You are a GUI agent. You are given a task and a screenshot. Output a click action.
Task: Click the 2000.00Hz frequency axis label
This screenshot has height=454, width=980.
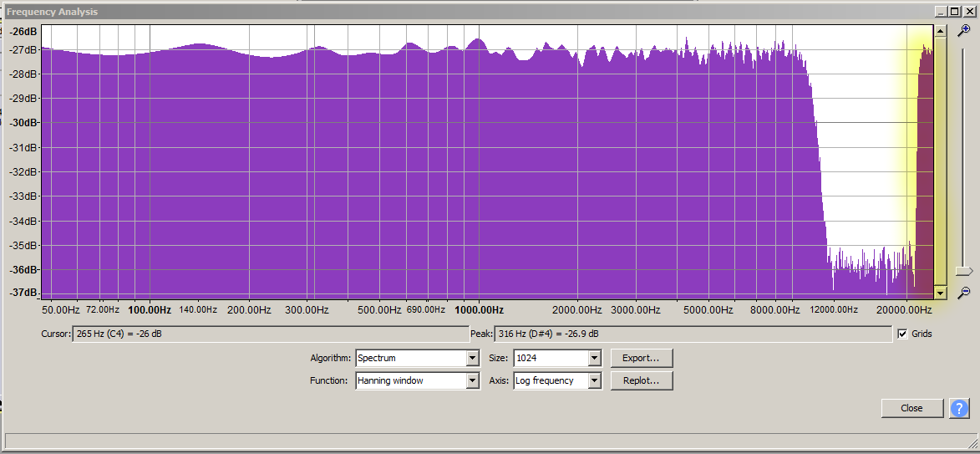pyautogui.click(x=579, y=309)
